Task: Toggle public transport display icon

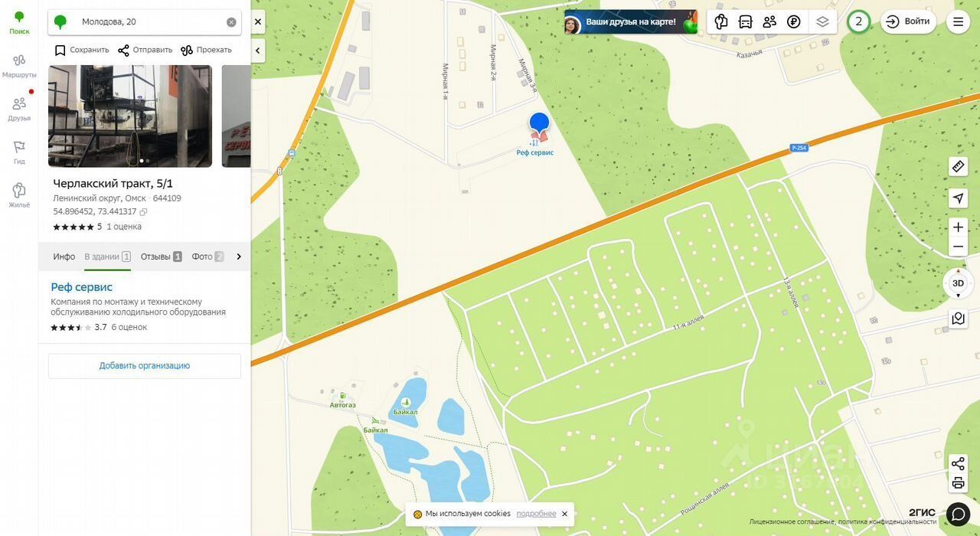Action: 745,21
